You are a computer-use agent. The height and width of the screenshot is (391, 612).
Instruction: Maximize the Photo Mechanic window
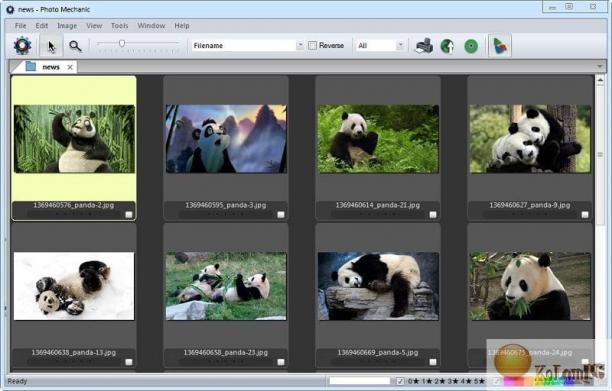tap(569, 7)
